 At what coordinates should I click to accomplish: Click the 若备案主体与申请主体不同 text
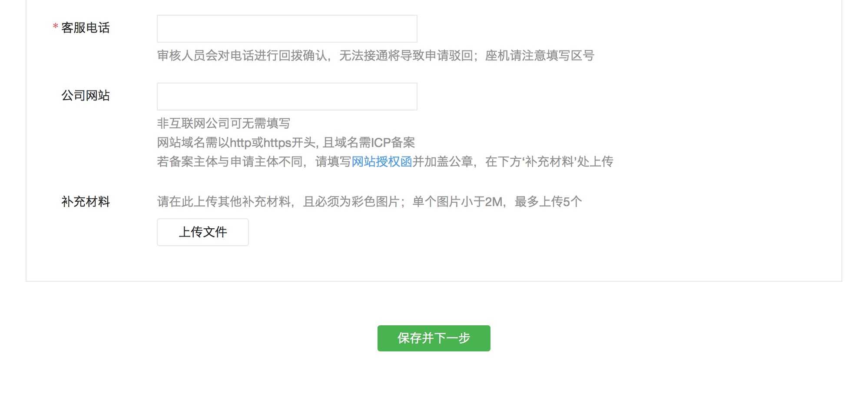[x=229, y=162]
